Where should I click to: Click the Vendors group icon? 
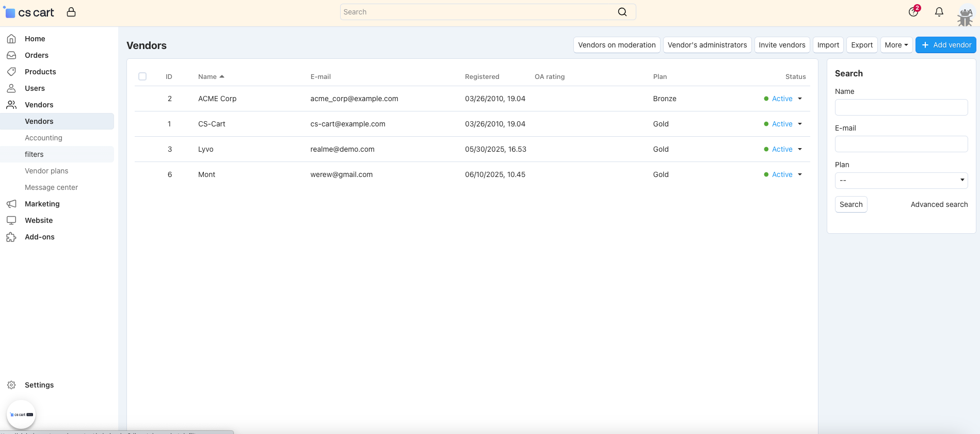click(x=11, y=105)
